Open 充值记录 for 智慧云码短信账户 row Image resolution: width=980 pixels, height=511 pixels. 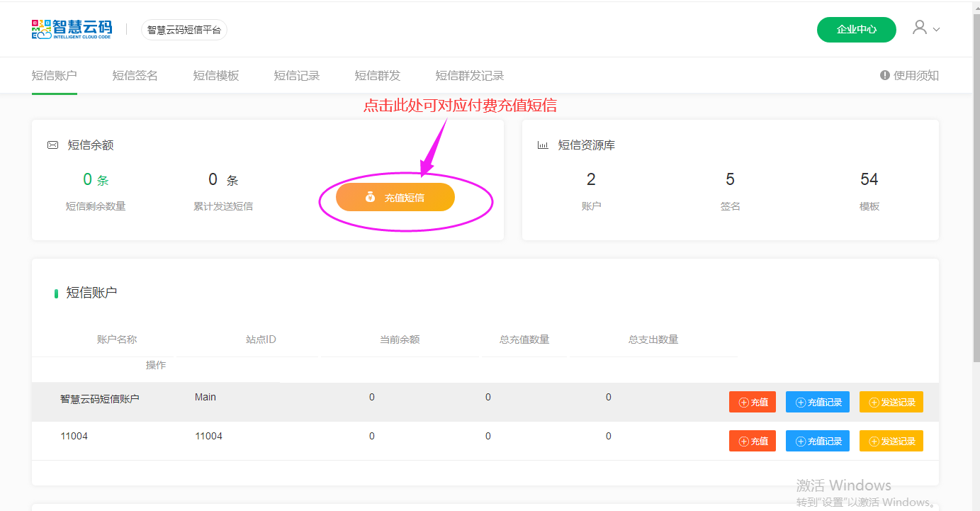click(818, 403)
